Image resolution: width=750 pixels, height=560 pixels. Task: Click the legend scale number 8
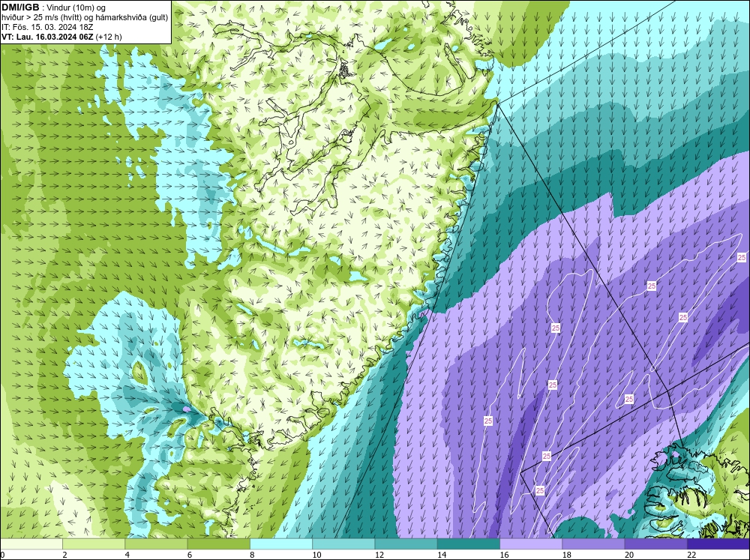252,555
